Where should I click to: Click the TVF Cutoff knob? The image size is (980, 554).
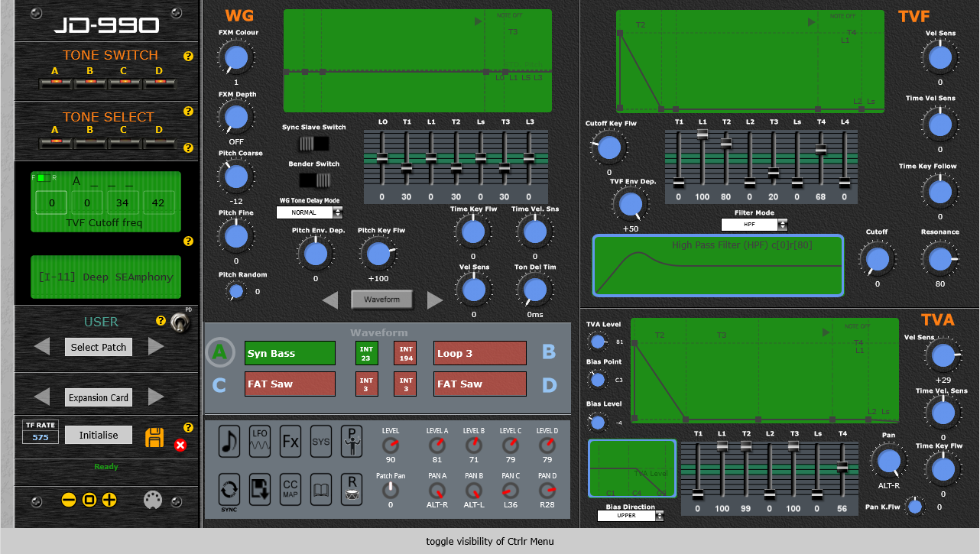click(876, 258)
